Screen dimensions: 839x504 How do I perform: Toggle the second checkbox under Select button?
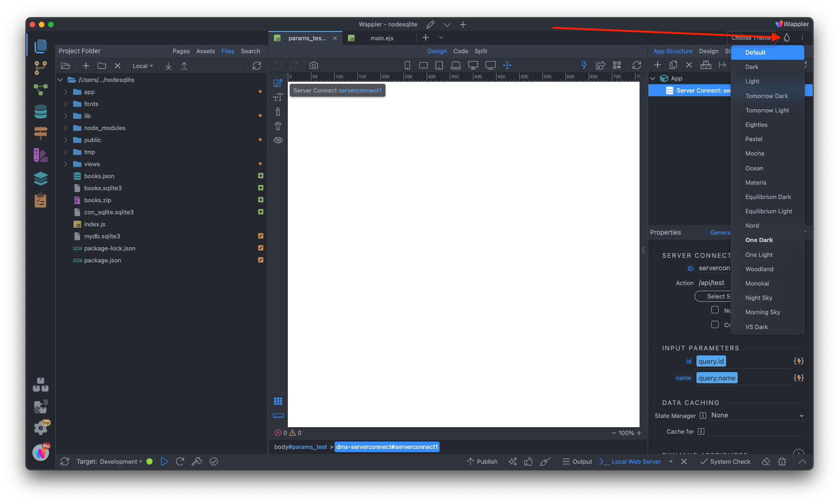[715, 324]
